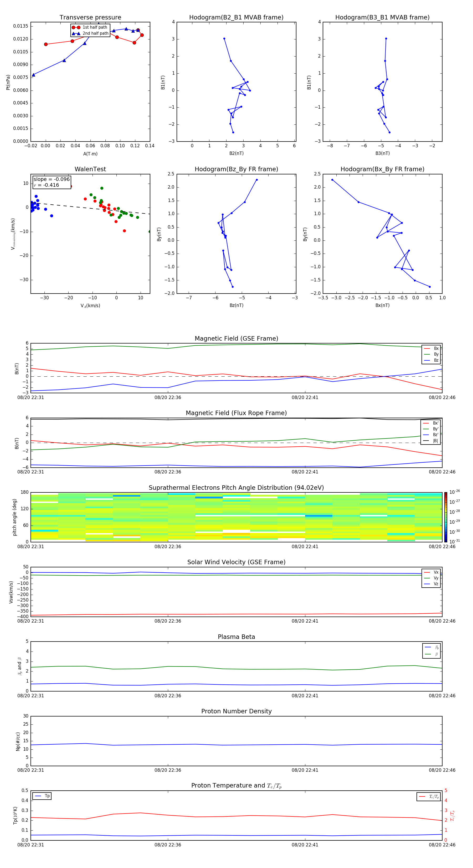The width and height of the screenshot is (473, 868).
Task: Click the 'WalenTest' plot title
Action: (90, 169)
